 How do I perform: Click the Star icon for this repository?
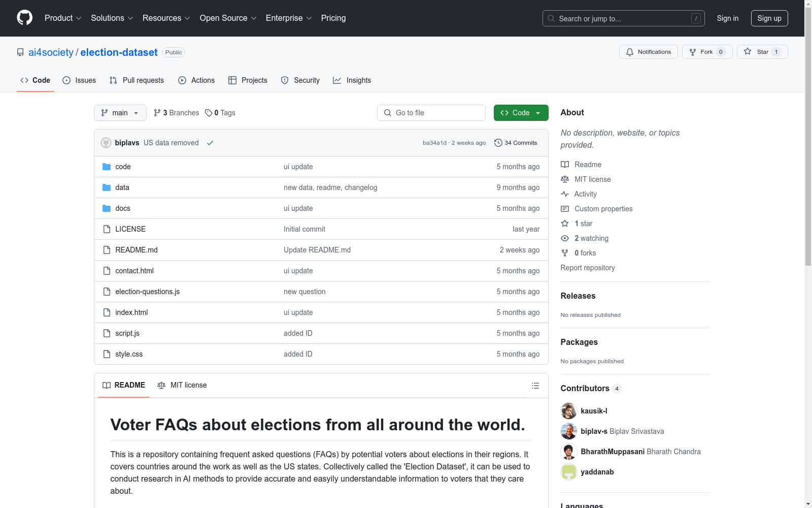[748, 51]
